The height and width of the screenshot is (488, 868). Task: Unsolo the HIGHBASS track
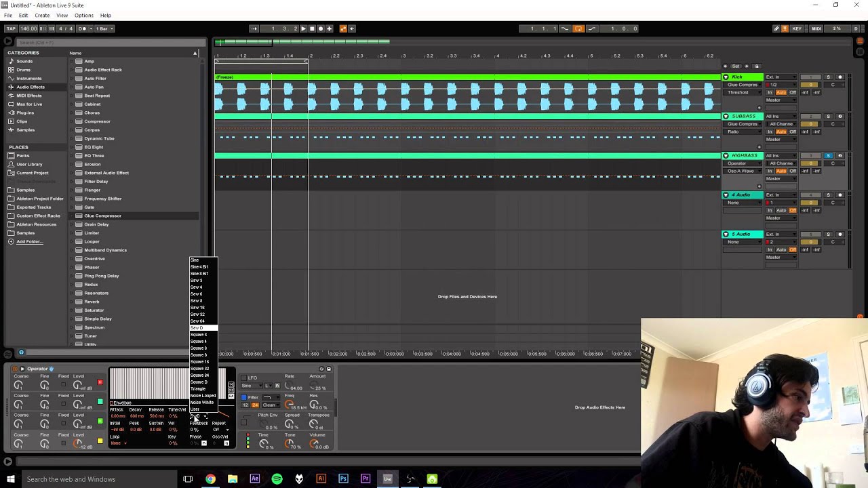tap(828, 156)
